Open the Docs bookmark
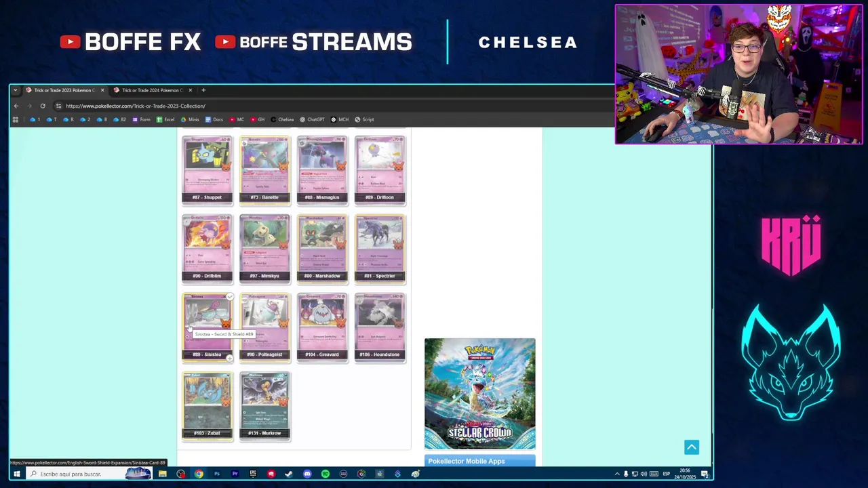 pyautogui.click(x=214, y=119)
